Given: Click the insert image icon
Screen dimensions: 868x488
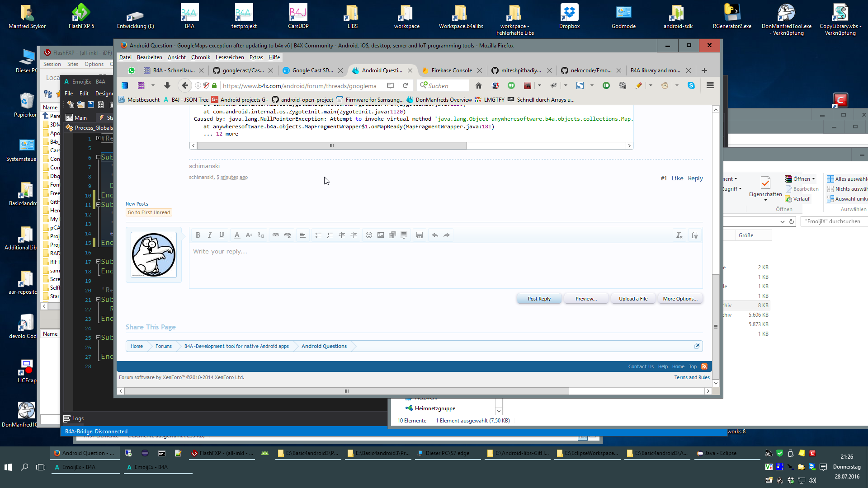Looking at the screenshot, I should pos(381,235).
